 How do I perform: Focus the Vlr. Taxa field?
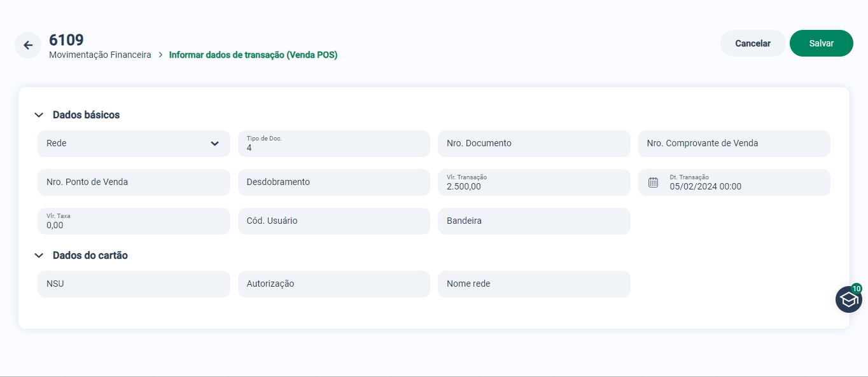[x=134, y=221]
